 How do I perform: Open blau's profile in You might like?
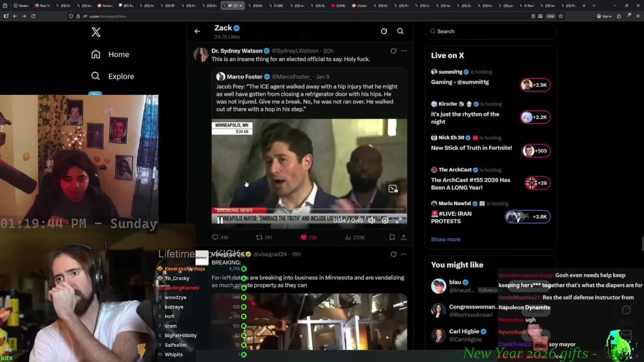coord(455,282)
